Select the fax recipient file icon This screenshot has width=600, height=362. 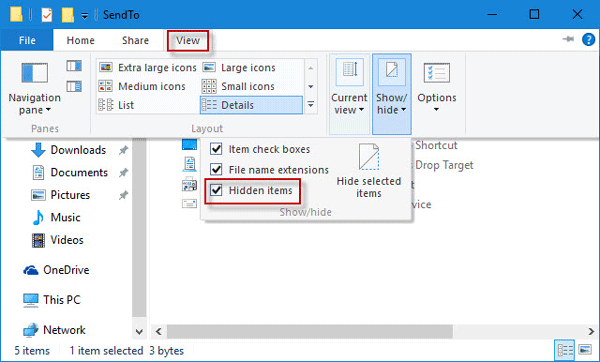[x=189, y=184]
